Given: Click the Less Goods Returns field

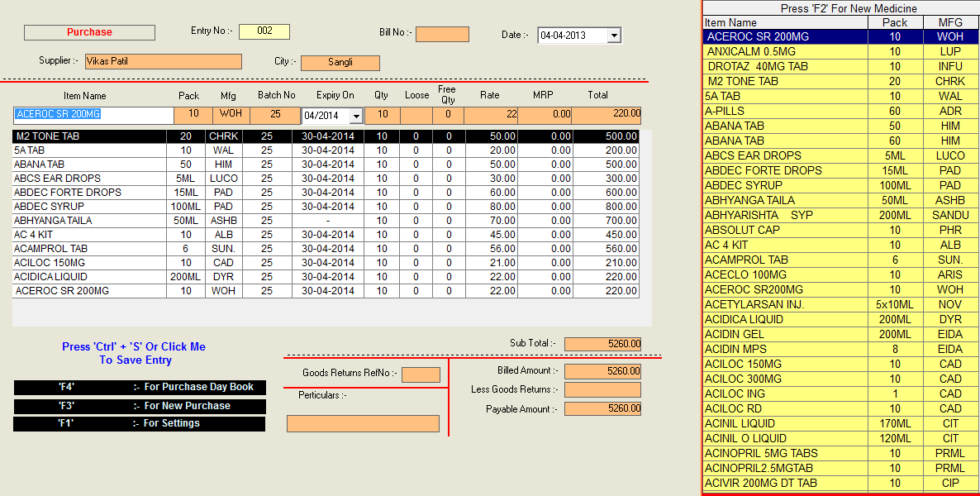Looking at the screenshot, I should pos(602,390).
